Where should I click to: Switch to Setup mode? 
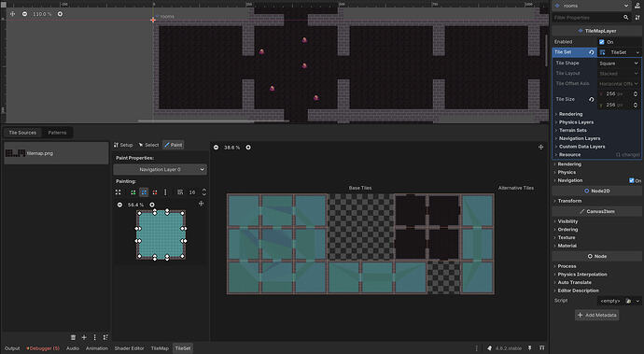point(123,145)
